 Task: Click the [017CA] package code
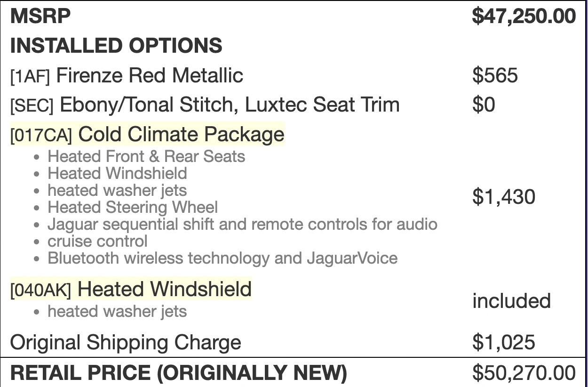(x=41, y=135)
